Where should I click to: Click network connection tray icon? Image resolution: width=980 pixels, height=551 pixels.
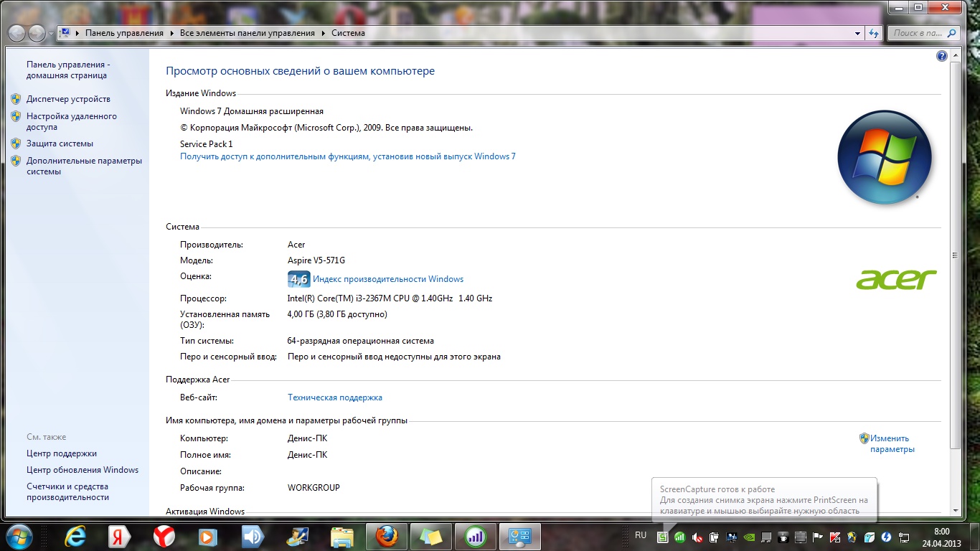[x=904, y=537]
